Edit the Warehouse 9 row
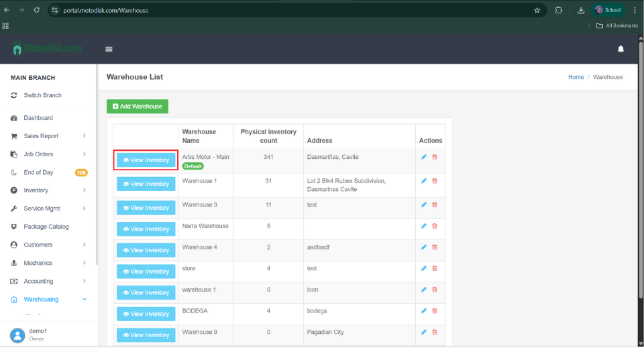Screen dimensions: 644x362 click(424, 333)
